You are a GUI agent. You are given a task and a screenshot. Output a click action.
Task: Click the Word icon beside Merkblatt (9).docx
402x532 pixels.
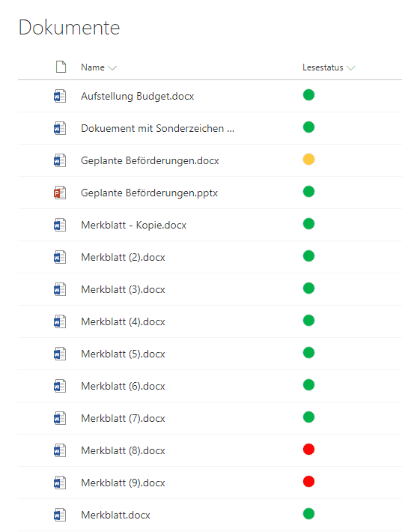click(x=60, y=483)
